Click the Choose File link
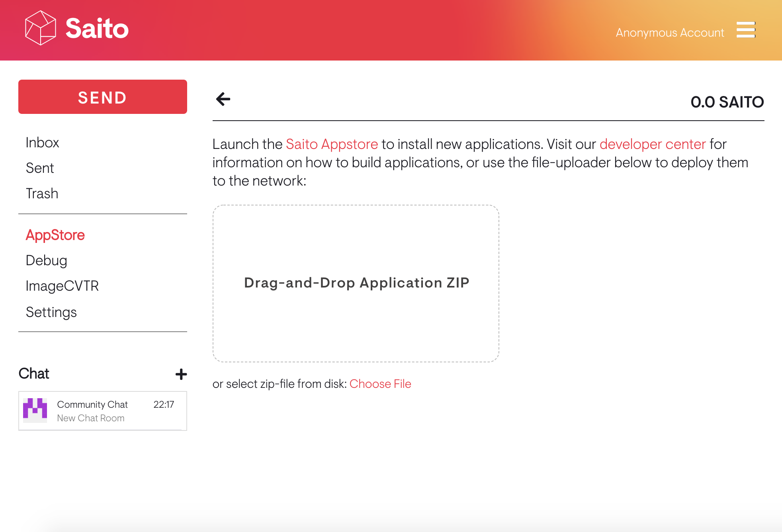Image resolution: width=782 pixels, height=532 pixels. tap(380, 384)
